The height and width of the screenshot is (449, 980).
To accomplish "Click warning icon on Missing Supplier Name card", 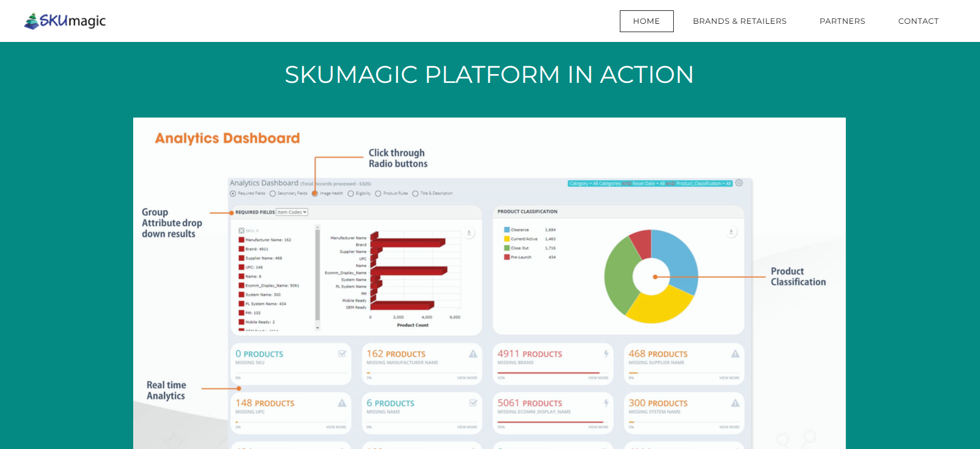I will pyautogui.click(x=735, y=354).
